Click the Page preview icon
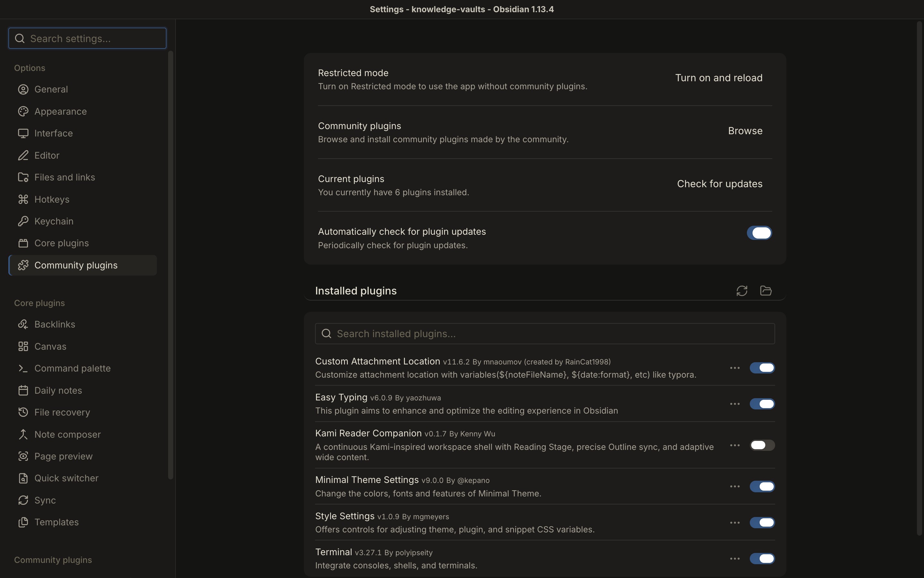Image resolution: width=924 pixels, height=578 pixels. (23, 456)
